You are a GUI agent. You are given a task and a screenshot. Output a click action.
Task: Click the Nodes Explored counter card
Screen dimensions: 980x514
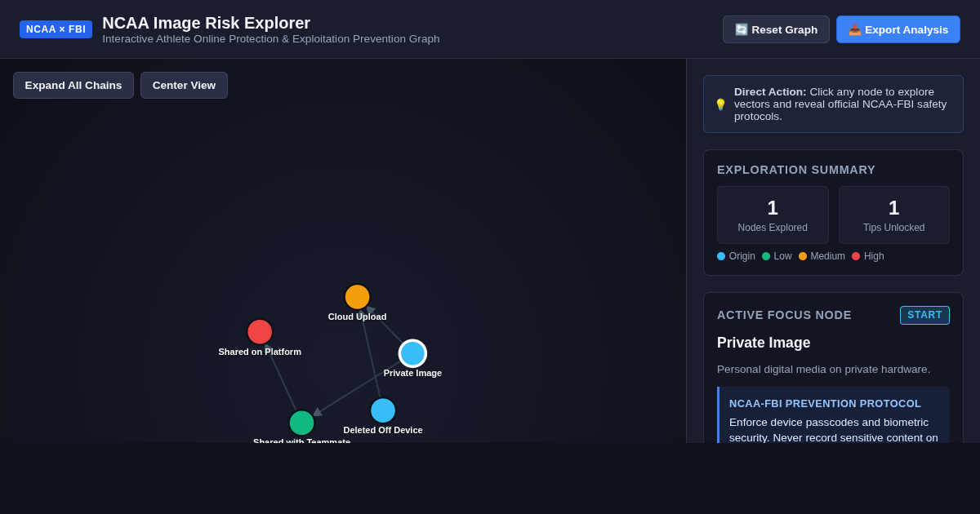tap(773, 215)
